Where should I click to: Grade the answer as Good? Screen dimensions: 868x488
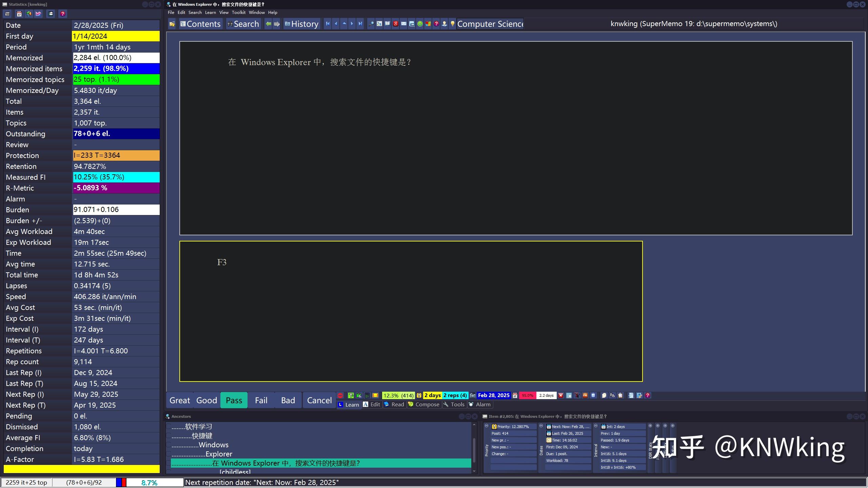[x=206, y=401]
